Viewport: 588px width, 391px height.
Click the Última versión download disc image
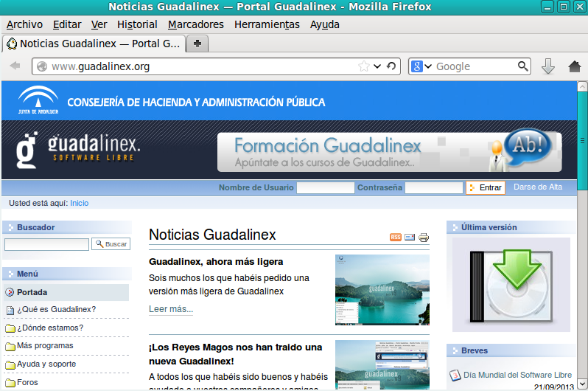(511, 285)
